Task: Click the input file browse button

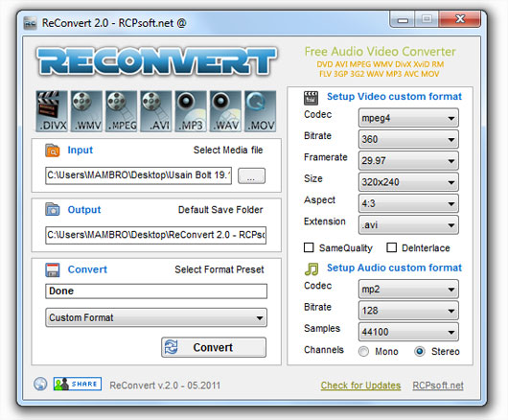Action: [x=251, y=176]
